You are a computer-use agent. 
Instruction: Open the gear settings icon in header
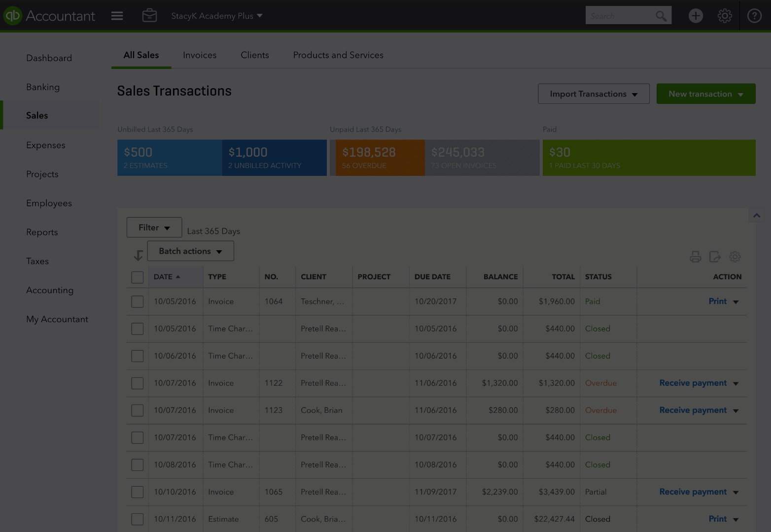pos(724,16)
